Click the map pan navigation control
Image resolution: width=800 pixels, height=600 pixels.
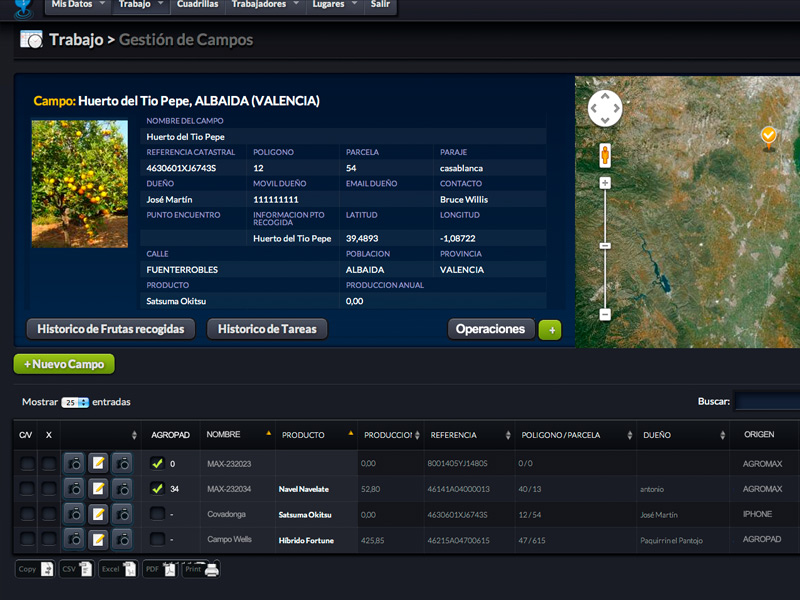[x=605, y=108]
